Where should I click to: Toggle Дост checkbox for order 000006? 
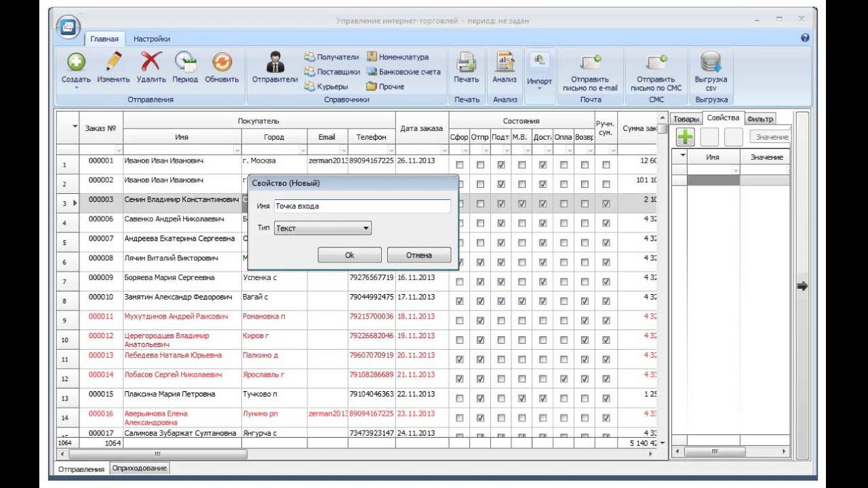(x=543, y=222)
